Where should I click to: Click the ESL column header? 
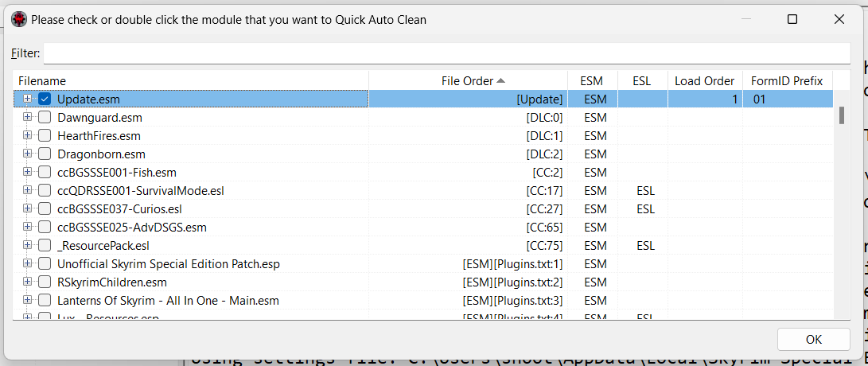tap(643, 81)
